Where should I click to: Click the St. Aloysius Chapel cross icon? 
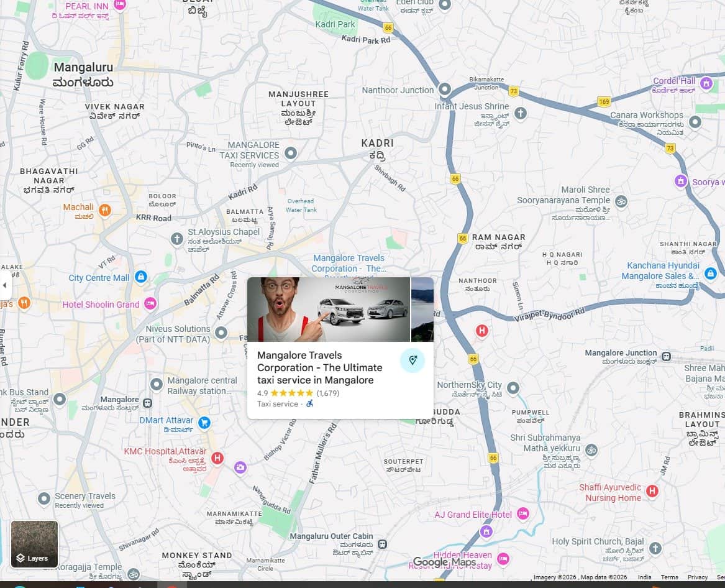pyautogui.click(x=176, y=239)
